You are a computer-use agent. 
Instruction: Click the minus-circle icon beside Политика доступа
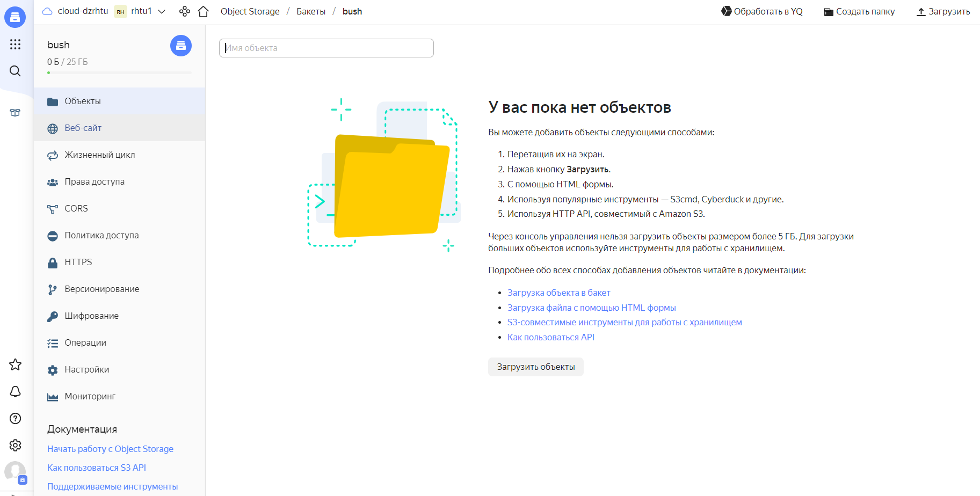(53, 236)
